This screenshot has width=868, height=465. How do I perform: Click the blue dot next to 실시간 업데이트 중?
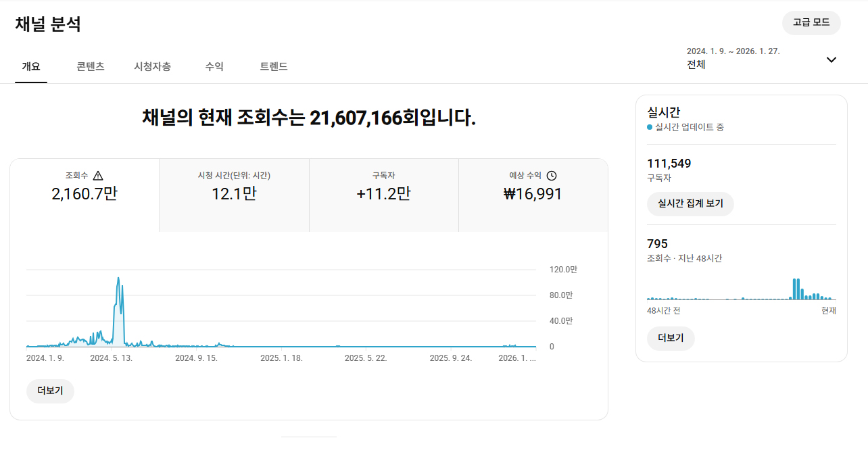(650, 127)
